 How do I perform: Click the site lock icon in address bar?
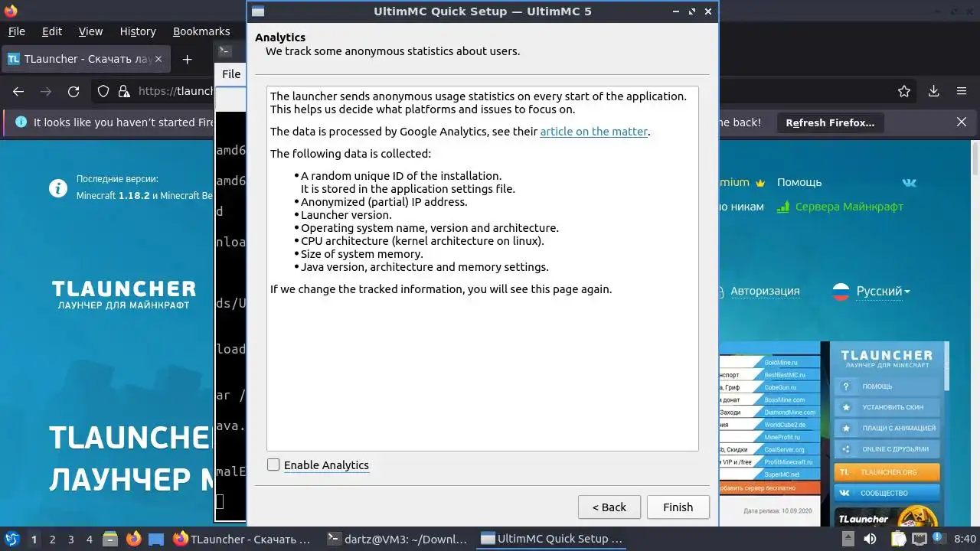click(x=124, y=91)
